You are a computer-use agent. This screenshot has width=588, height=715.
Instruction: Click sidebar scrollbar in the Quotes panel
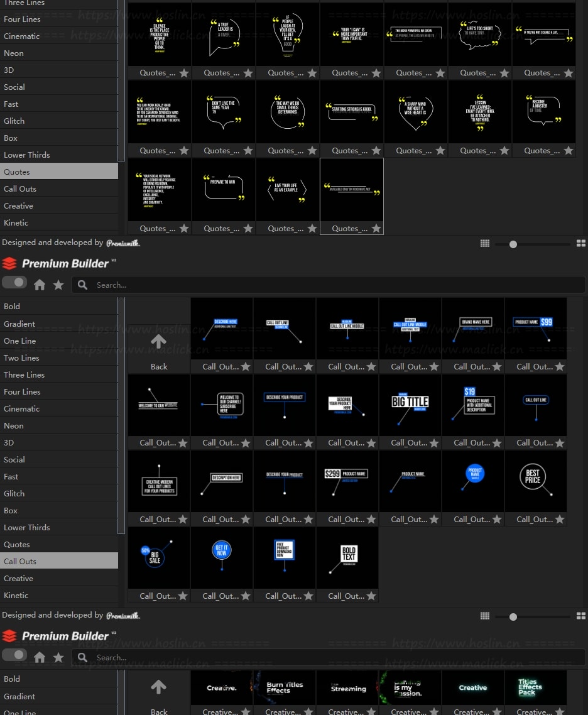(x=121, y=80)
